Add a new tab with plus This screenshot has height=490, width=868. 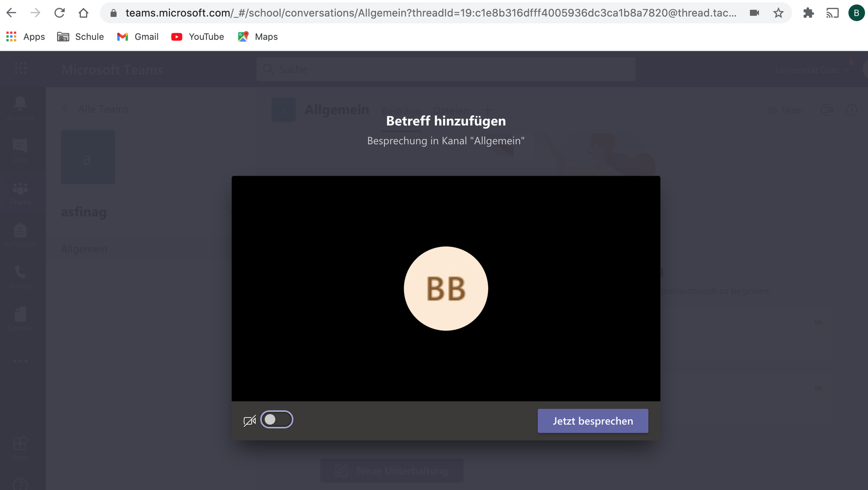pos(488,110)
